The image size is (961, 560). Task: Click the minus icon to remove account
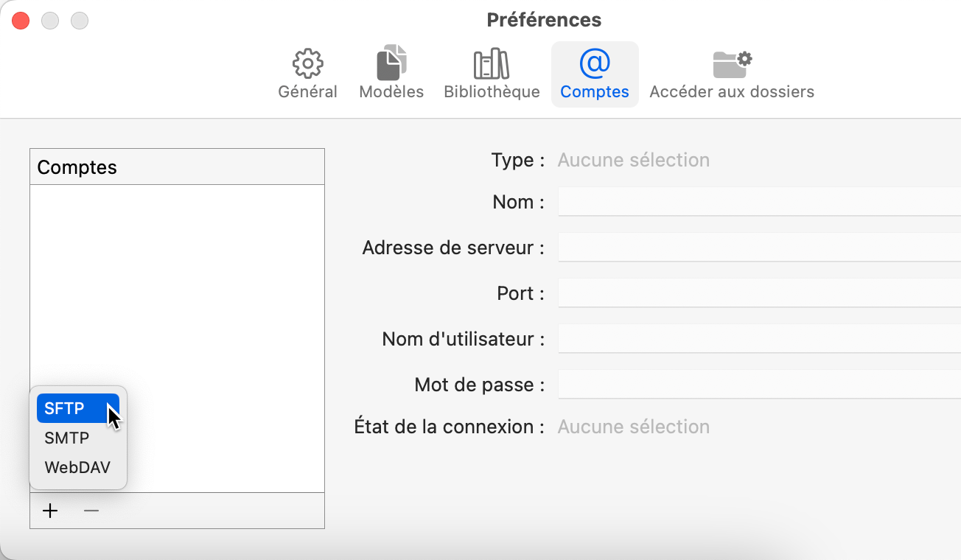tap(91, 510)
